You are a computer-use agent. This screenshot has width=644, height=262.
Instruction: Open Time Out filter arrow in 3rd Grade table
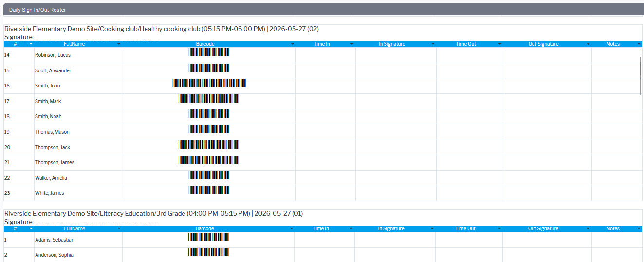pos(499,229)
